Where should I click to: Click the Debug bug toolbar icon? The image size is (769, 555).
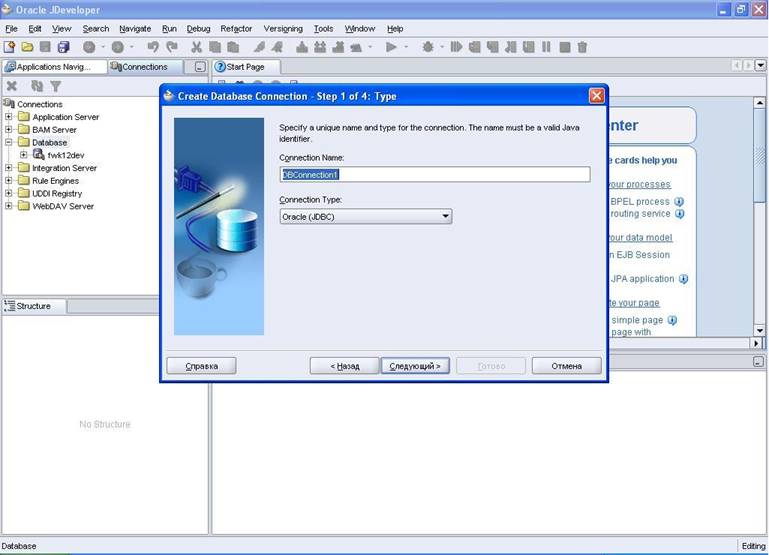[x=428, y=47]
